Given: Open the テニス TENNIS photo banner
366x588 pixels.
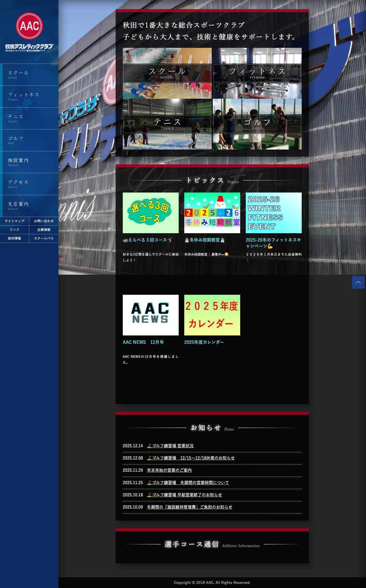Looking at the screenshot, I should tap(167, 124).
